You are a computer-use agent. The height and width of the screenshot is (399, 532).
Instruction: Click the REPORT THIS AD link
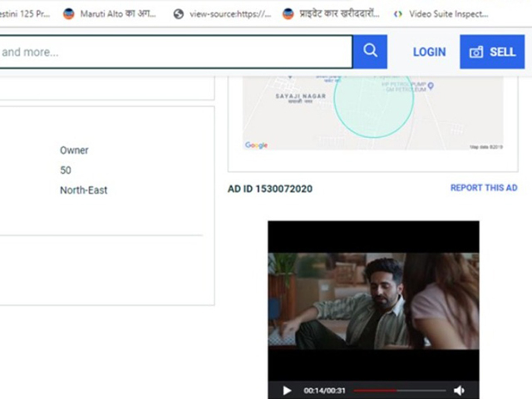484,188
